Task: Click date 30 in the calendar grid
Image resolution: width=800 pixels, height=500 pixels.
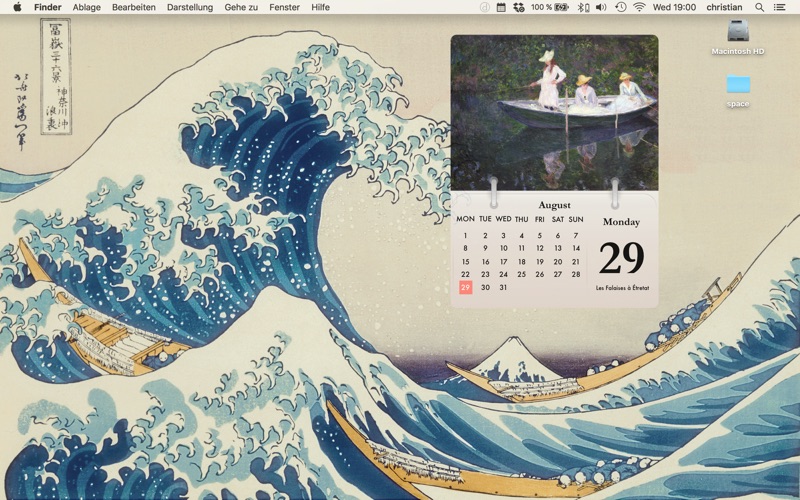Action: click(x=485, y=287)
